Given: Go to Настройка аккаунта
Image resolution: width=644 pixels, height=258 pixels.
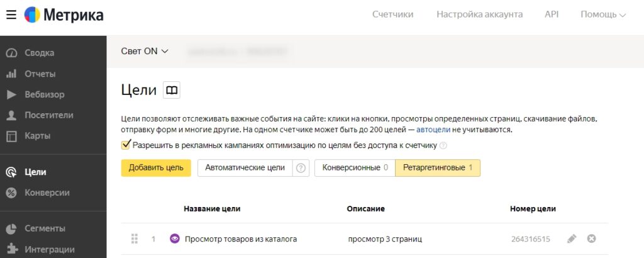Looking at the screenshot, I should pyautogui.click(x=479, y=14).
